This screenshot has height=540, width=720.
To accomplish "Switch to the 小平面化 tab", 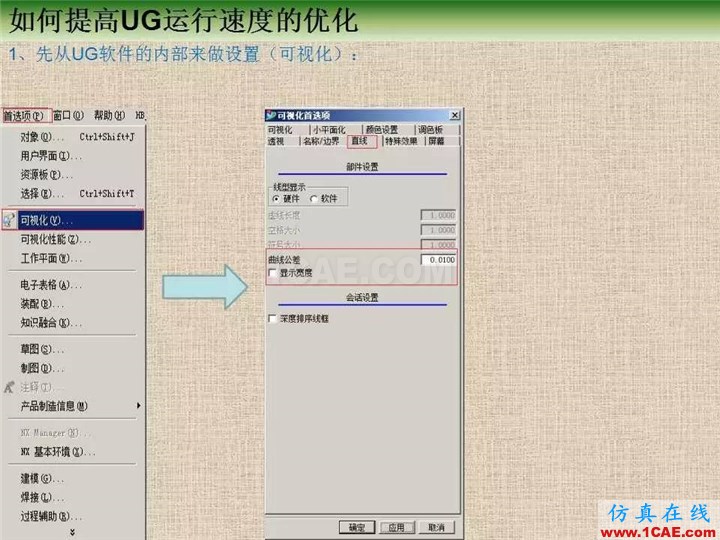I will pos(329,130).
